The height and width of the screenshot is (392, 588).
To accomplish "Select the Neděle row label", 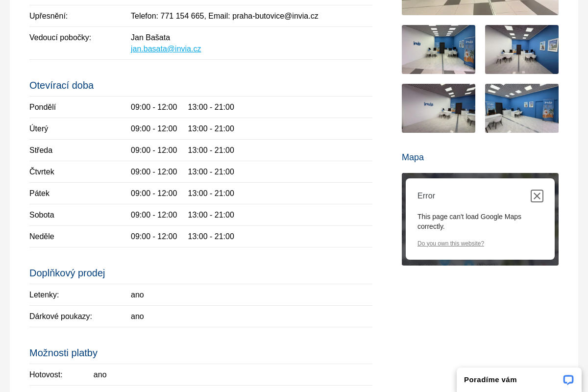I will coord(42,237).
